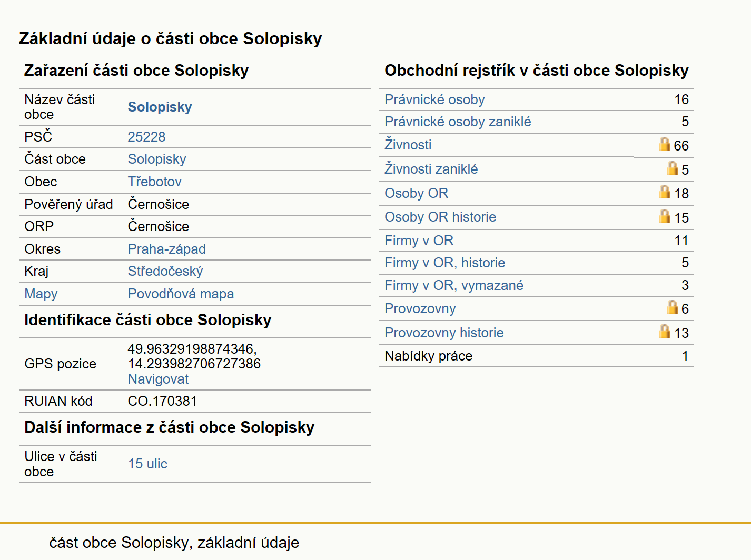
Task: Open the Právnické osoby link
Action: click(x=434, y=99)
